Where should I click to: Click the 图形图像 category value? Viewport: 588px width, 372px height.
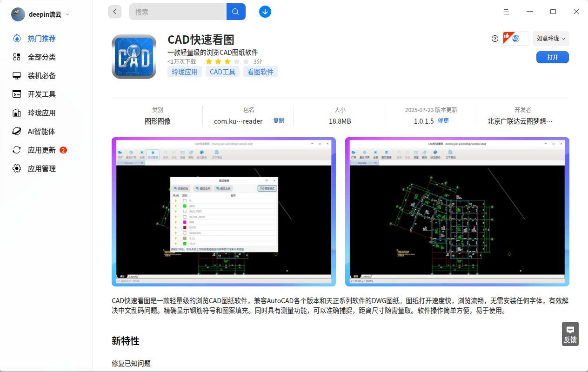158,121
